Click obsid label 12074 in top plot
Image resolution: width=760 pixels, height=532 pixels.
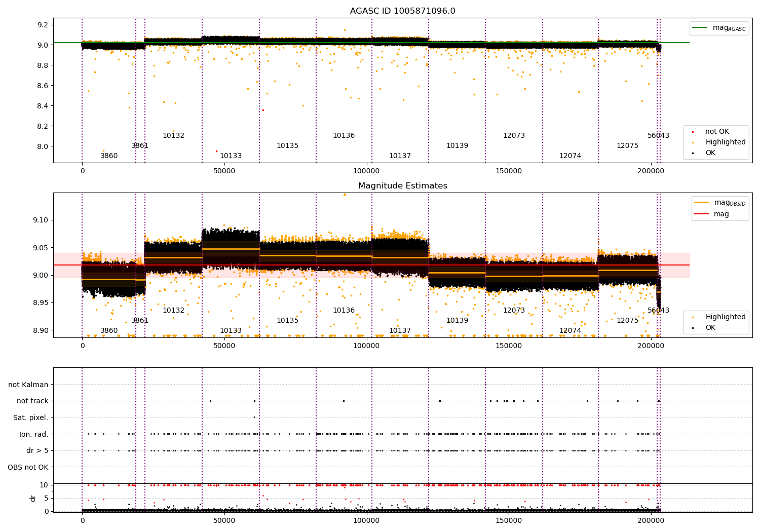[570, 156]
